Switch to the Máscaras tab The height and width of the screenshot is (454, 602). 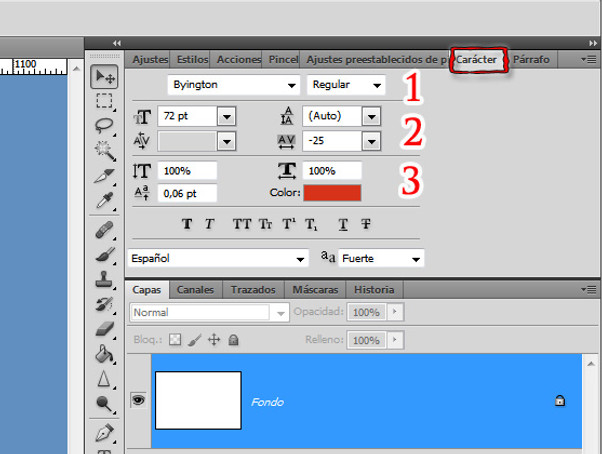click(x=315, y=289)
